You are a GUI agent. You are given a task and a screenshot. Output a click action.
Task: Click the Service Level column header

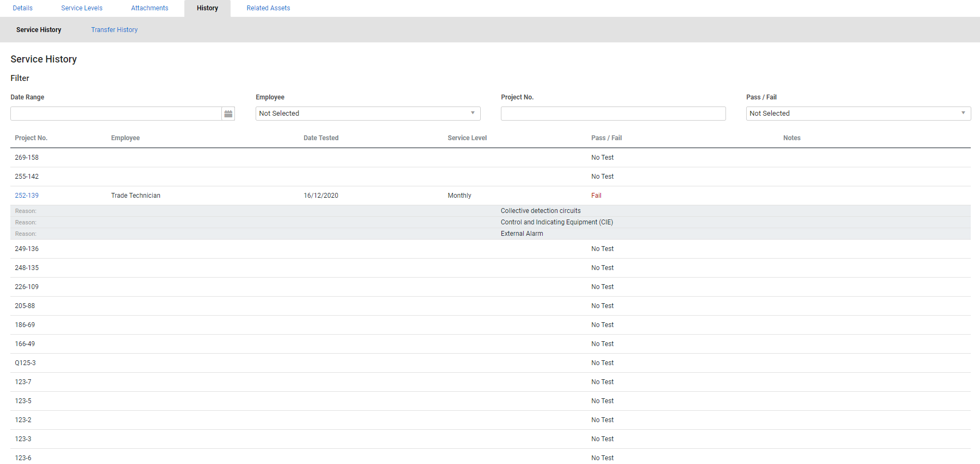467,138
